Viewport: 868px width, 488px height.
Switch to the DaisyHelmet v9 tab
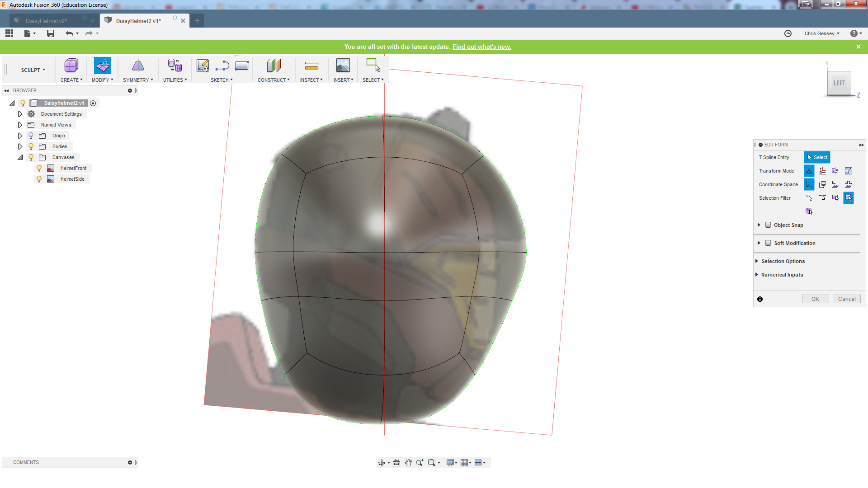point(46,21)
